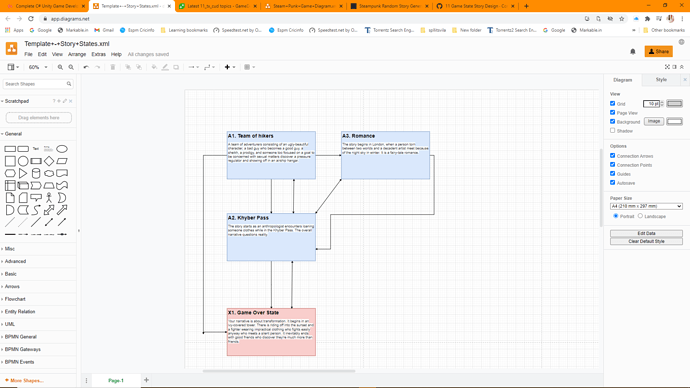Toggle the Autosave checkbox
Image resolution: width=690 pixels, height=388 pixels.
coord(613,183)
